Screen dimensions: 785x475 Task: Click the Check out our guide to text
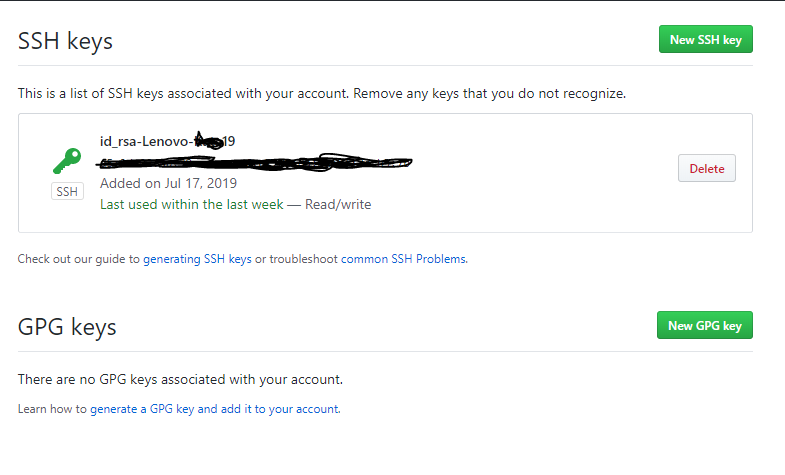79,259
